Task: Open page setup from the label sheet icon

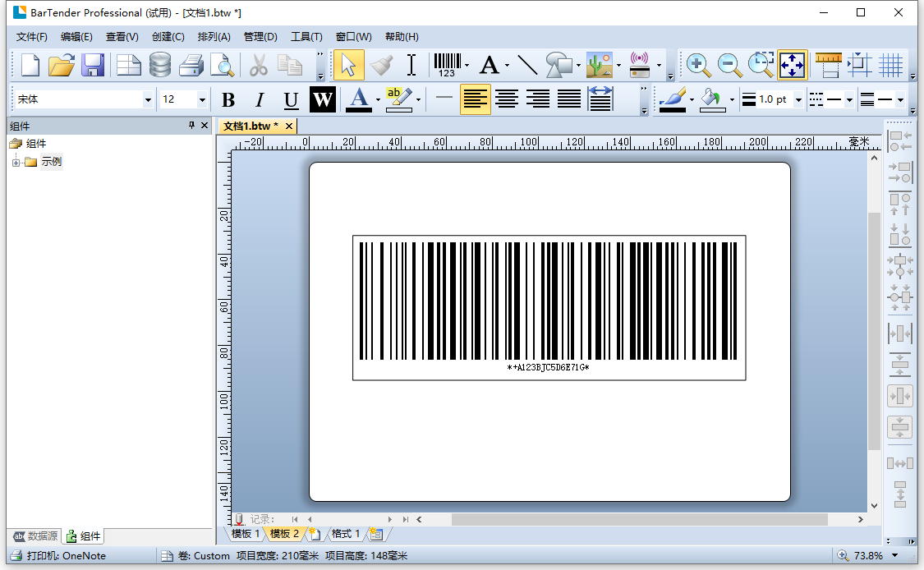Action: pos(128,65)
